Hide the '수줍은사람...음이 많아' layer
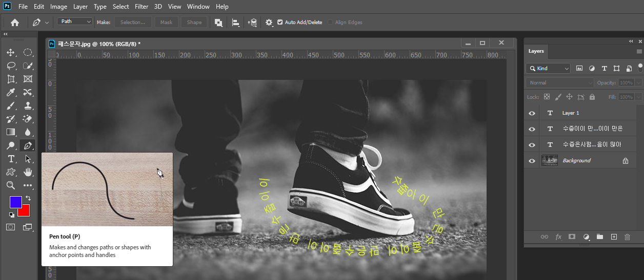Viewport: 644px width, 280px height. 532,145
